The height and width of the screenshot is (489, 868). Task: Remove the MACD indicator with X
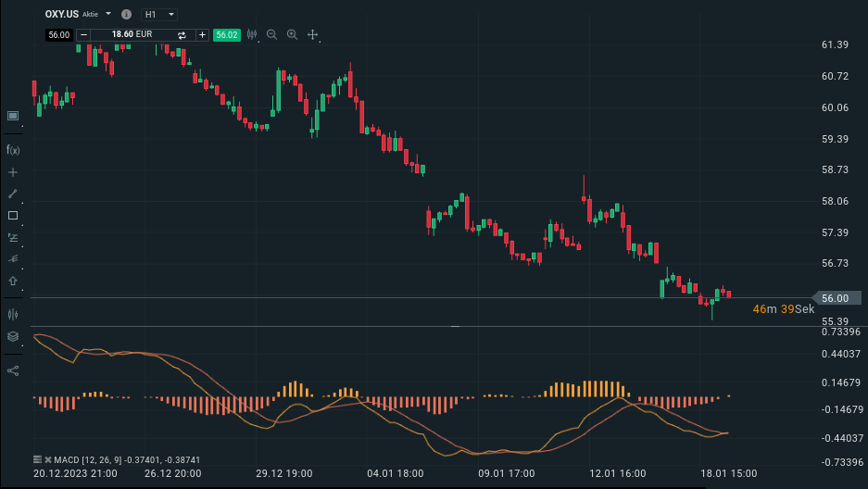pos(48,459)
